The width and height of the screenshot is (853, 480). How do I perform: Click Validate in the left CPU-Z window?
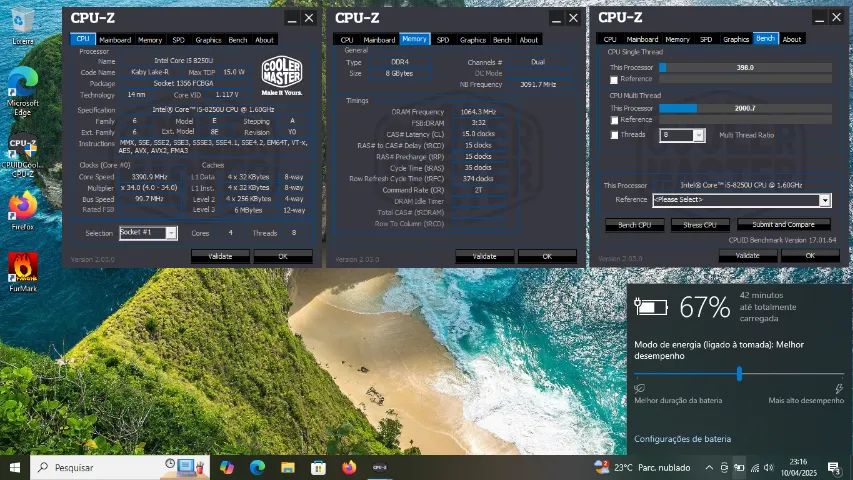(x=220, y=256)
